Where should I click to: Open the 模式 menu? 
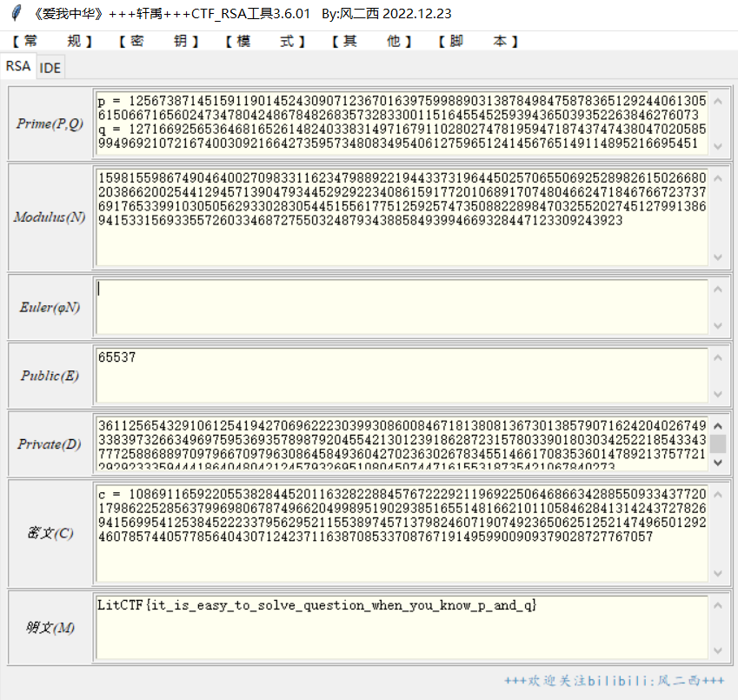265,41
